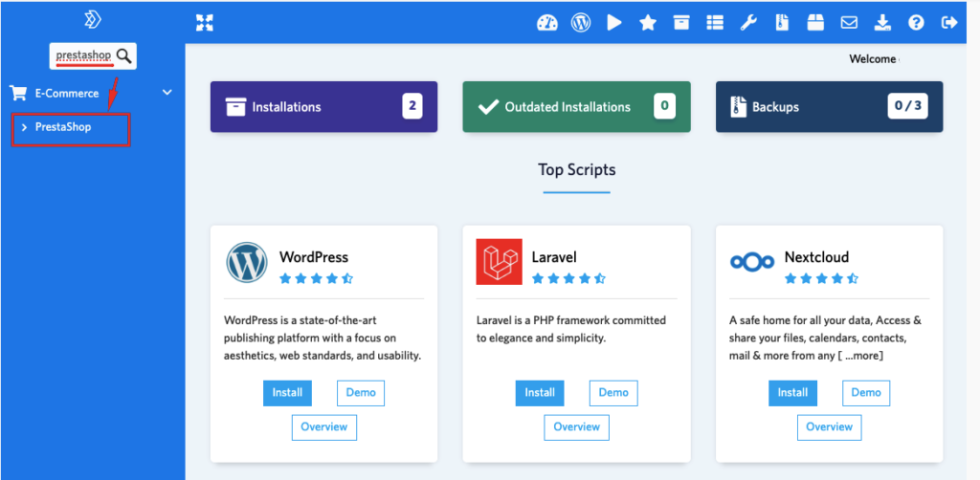Click the Laravel star rating

[x=568, y=278]
